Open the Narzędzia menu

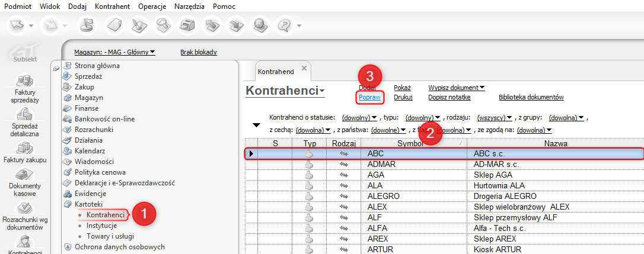point(189,6)
